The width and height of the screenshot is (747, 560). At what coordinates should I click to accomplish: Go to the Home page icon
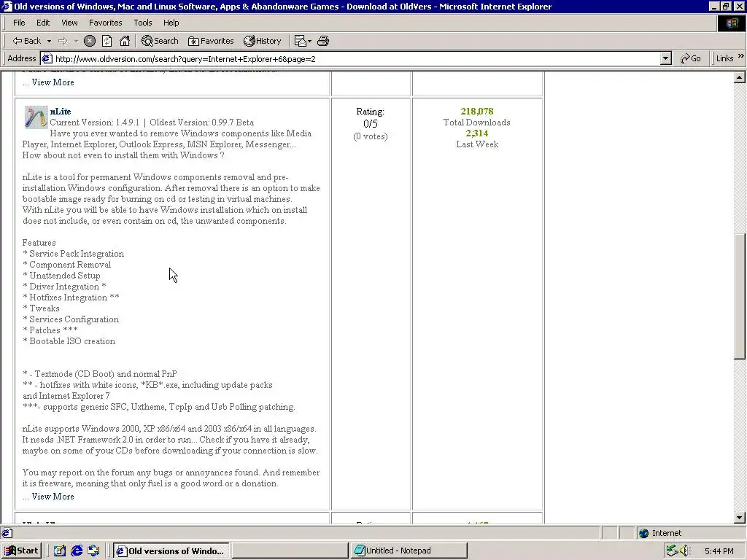point(125,41)
